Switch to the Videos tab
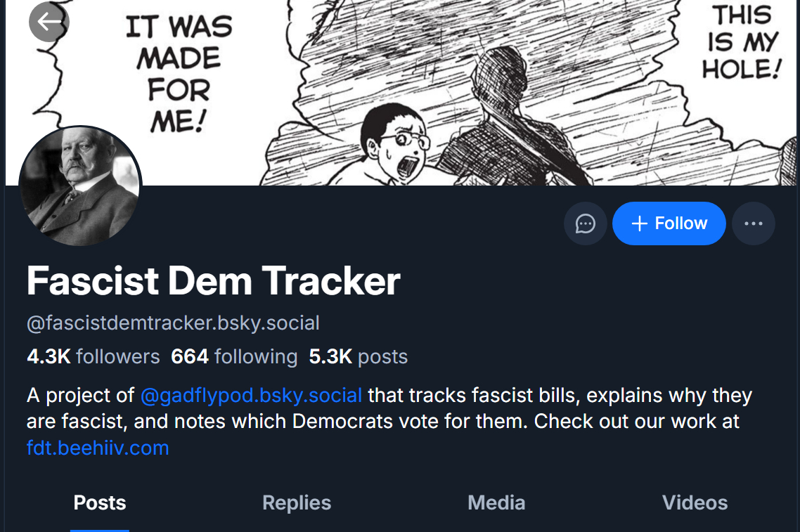Image resolution: width=800 pixels, height=532 pixels. click(x=695, y=503)
